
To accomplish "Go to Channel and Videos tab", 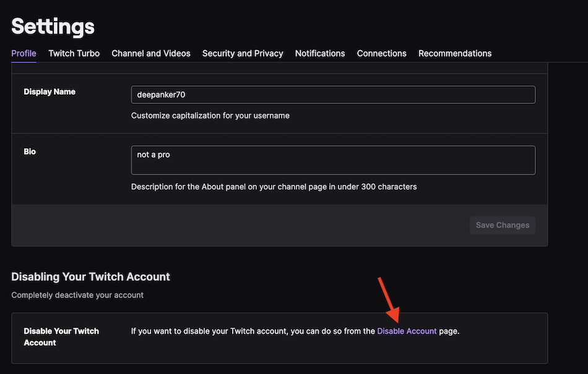I will tap(150, 53).
